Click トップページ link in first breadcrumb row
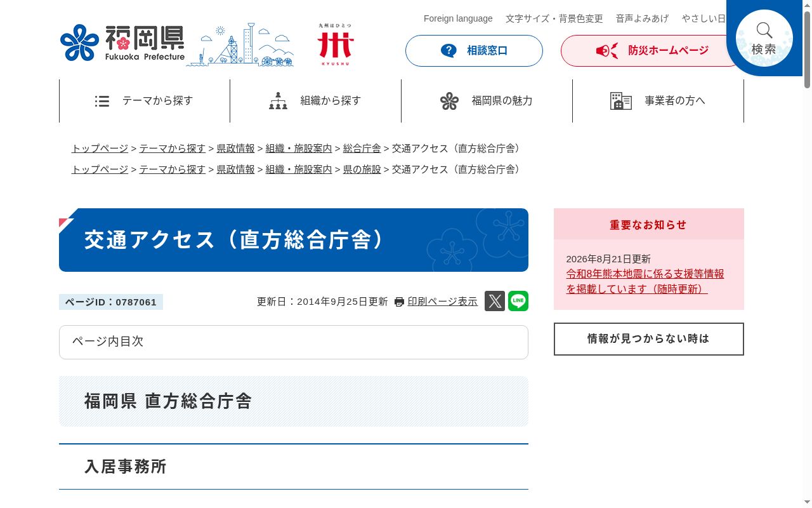The width and height of the screenshot is (812, 508). coord(100,149)
